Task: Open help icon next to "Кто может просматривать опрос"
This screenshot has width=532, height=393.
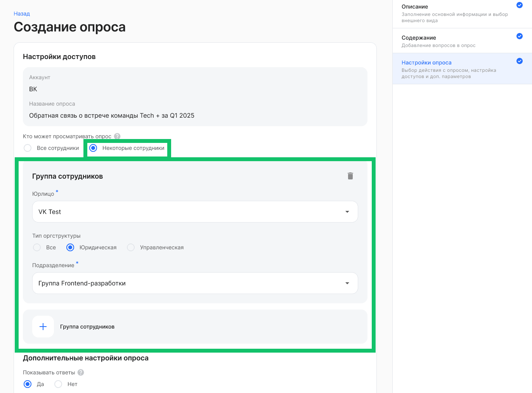Action: tap(118, 136)
